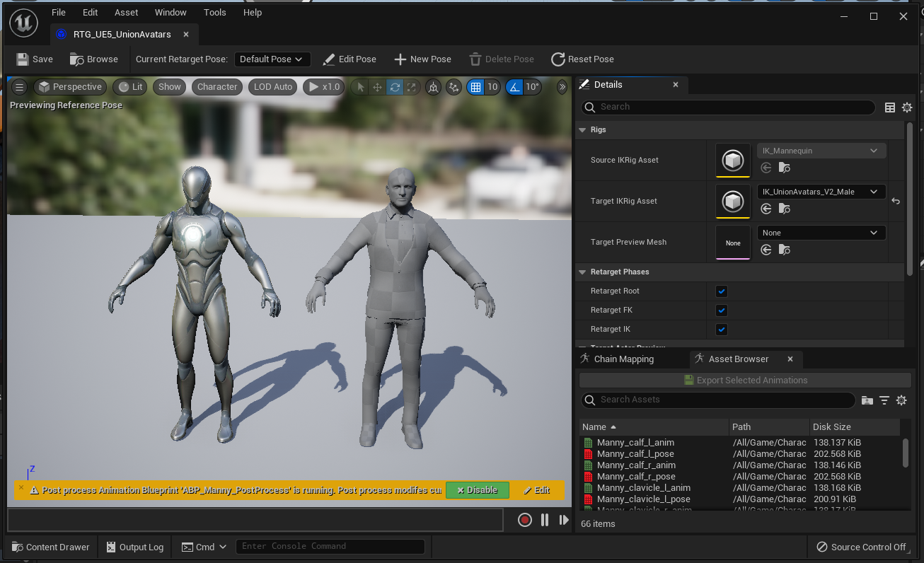This screenshot has width=924, height=563.
Task: Expand hidden viewport toolbar items with double arrow
Action: coord(562,87)
